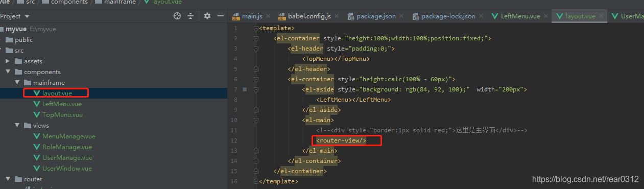Place cursor on the router-view tag line

pos(341,140)
